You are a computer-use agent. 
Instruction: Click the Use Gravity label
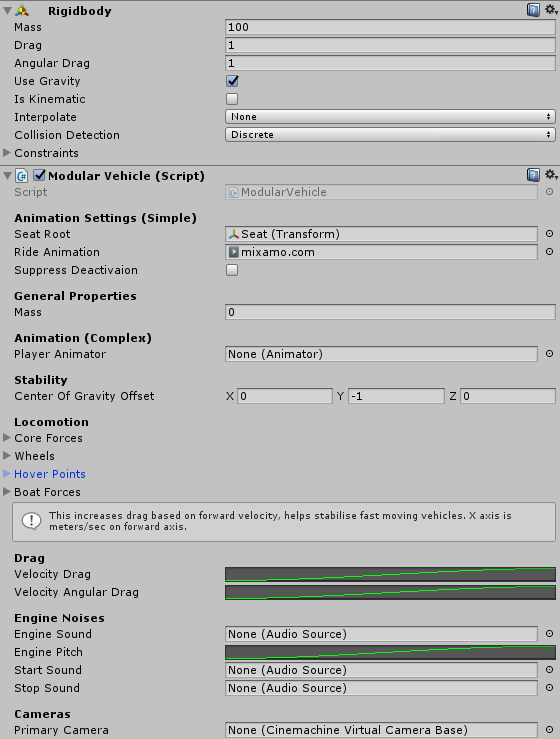click(47, 81)
